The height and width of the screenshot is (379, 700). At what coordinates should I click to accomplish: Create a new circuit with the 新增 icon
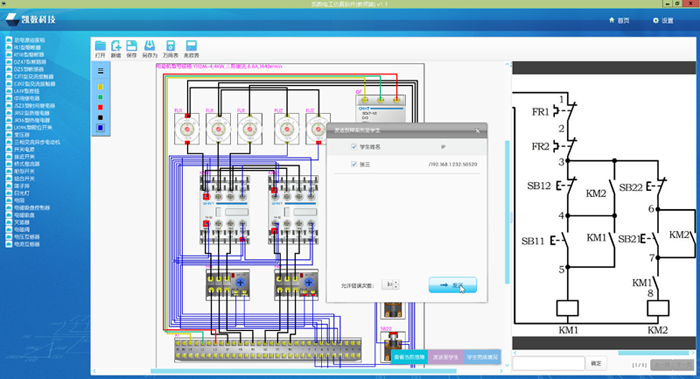[116, 49]
